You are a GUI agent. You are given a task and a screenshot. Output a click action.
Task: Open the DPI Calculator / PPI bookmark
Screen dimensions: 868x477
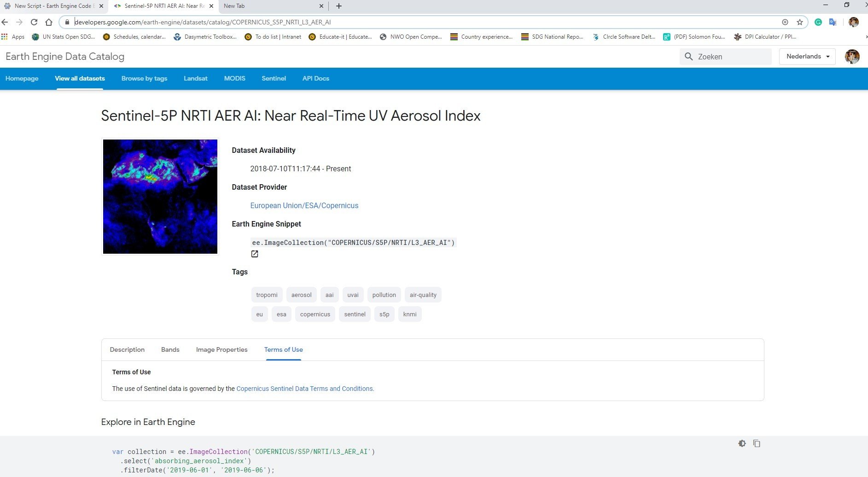click(x=765, y=37)
